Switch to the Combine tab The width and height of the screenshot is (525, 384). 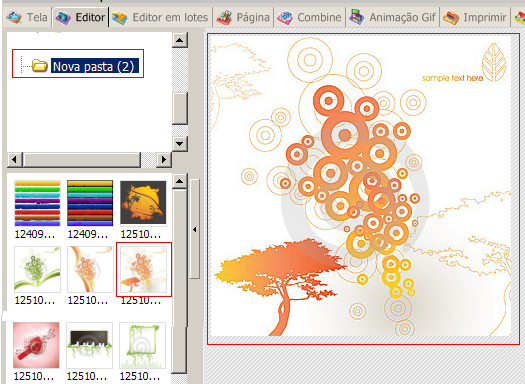(x=310, y=17)
